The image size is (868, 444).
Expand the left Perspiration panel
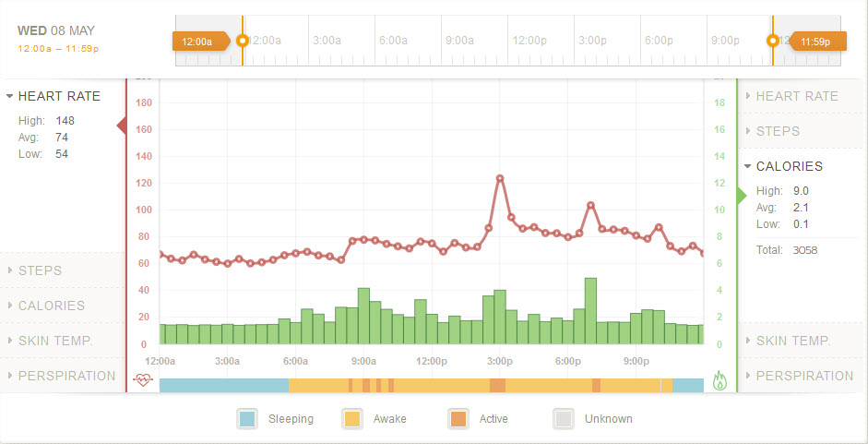[66, 376]
